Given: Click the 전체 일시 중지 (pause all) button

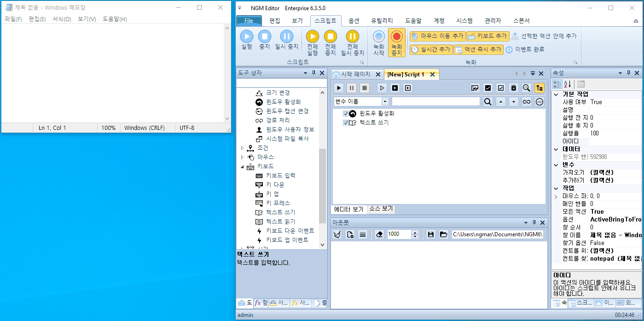Looking at the screenshot, I should click(353, 43).
